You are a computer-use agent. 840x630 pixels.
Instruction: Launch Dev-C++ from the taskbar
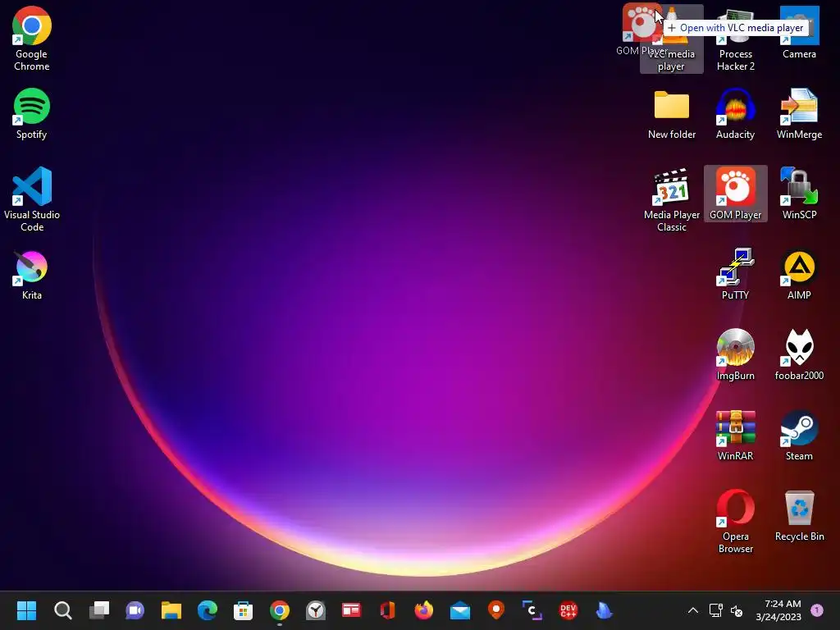568,610
